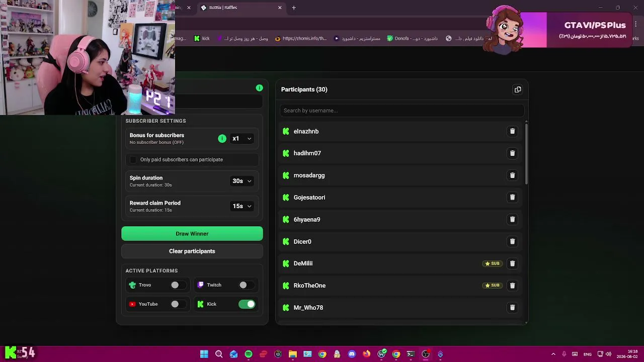The height and width of the screenshot is (362, 644).
Task: Delete mosadargg from participants
Action: click(512, 175)
